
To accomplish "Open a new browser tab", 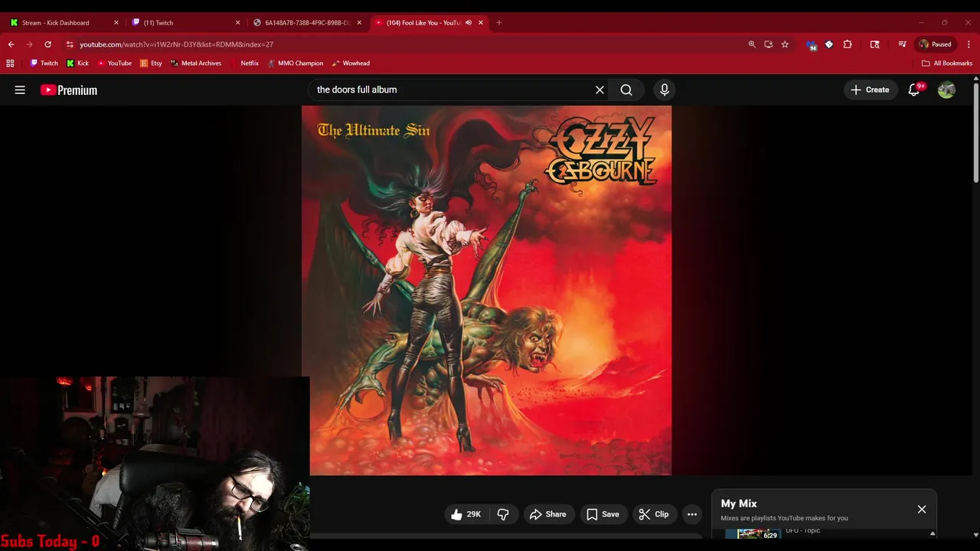I will [498, 22].
